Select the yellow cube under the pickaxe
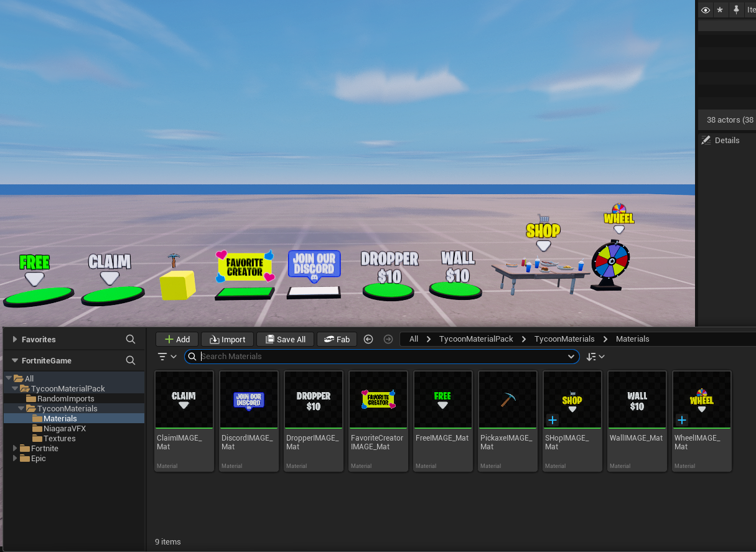This screenshot has width=756, height=552. (177, 286)
